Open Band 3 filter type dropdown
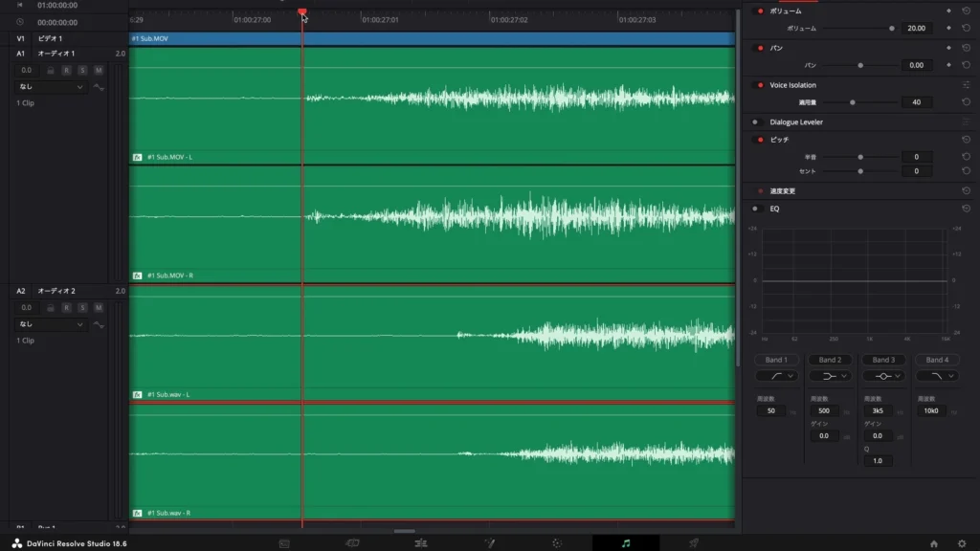Image resolution: width=980 pixels, height=551 pixels. tap(883, 376)
